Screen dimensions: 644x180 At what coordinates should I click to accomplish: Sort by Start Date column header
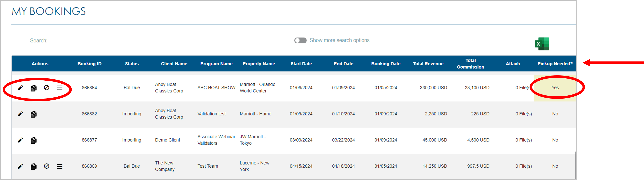tap(301, 64)
